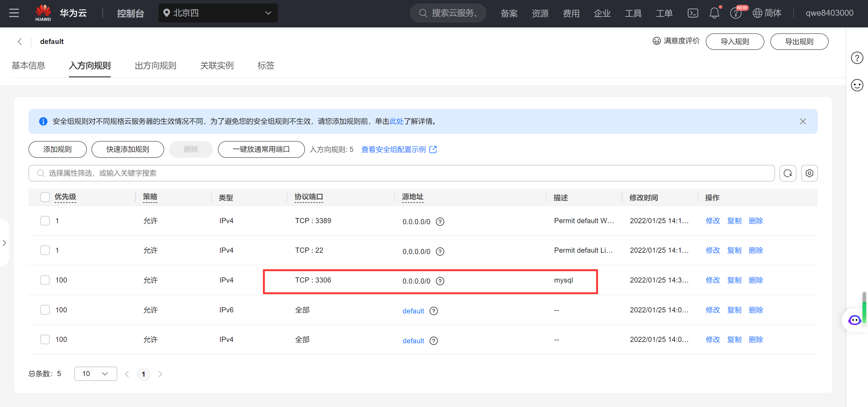Screen dimensions: 868x407
Task: Open the page size 10 dropdown
Action: click(95, 374)
